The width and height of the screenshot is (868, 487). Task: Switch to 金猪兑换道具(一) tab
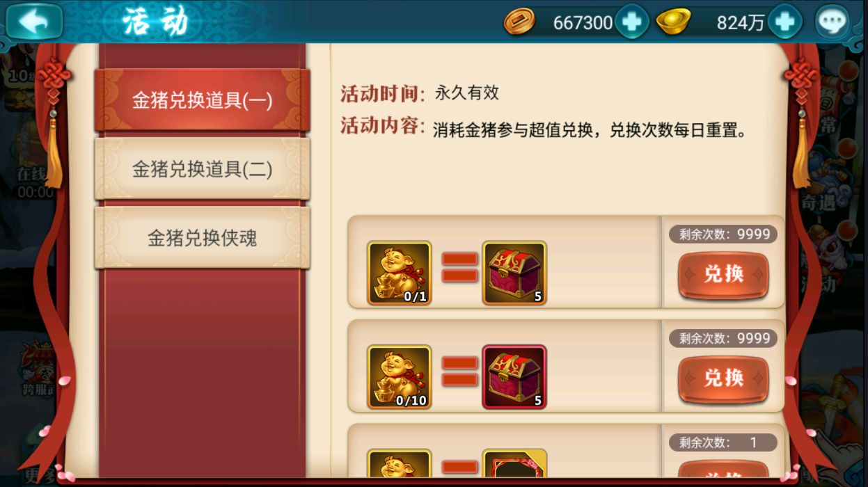[x=203, y=100]
